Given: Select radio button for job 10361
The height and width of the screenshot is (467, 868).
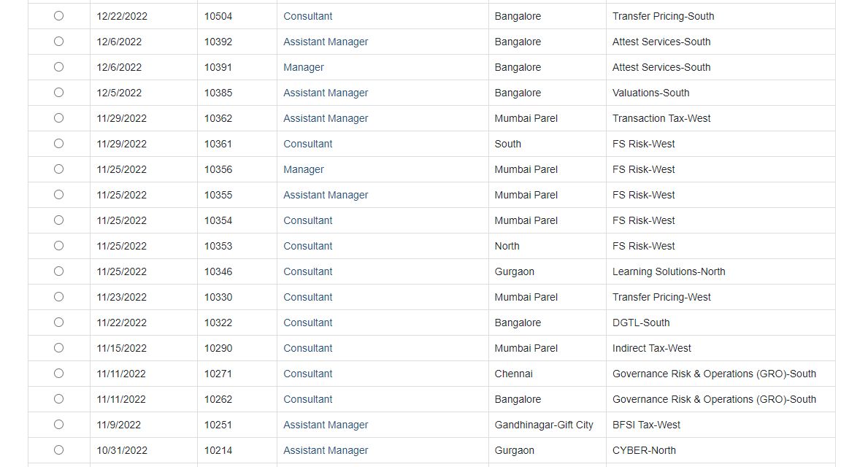Looking at the screenshot, I should click(58, 144).
